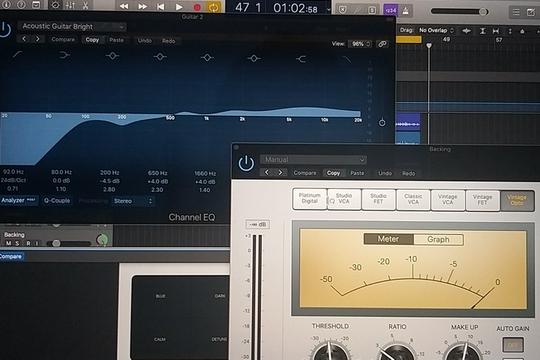Screen dimensions: 540x360
Task: Toggle input monitoring on Backing track
Action: (37, 243)
